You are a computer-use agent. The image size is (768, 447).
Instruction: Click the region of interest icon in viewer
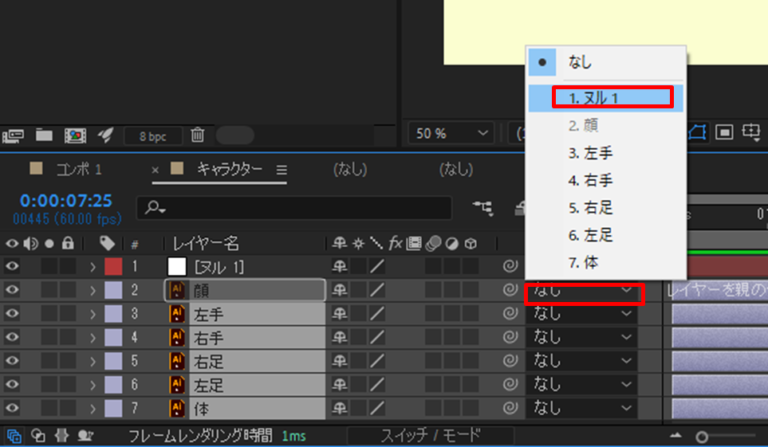pos(724,133)
